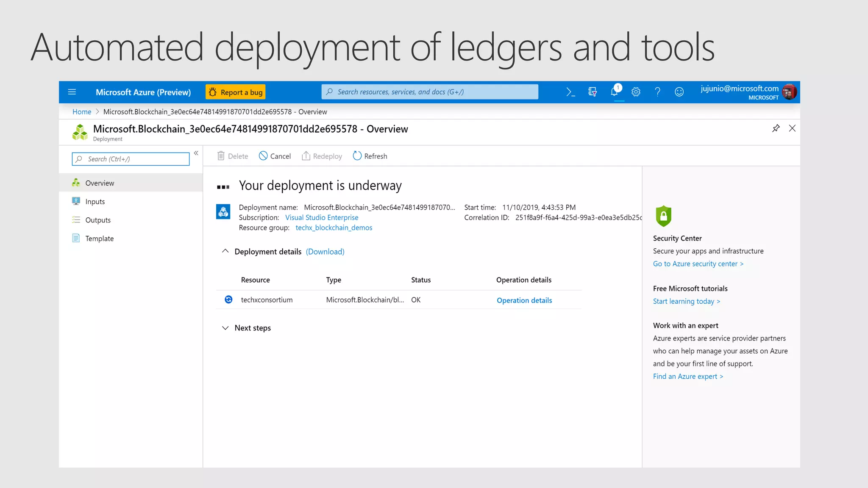Go to the Home breadcrumb
The height and width of the screenshot is (488, 868).
tap(82, 112)
